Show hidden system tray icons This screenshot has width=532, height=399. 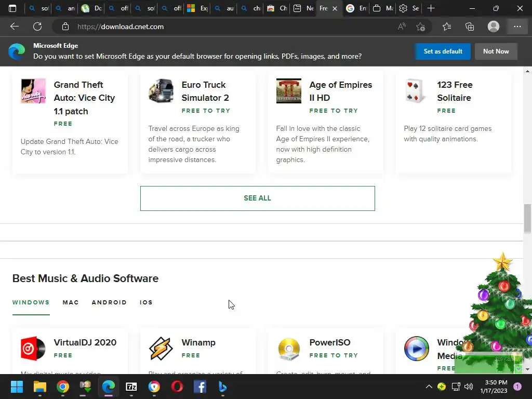pyautogui.click(x=429, y=387)
